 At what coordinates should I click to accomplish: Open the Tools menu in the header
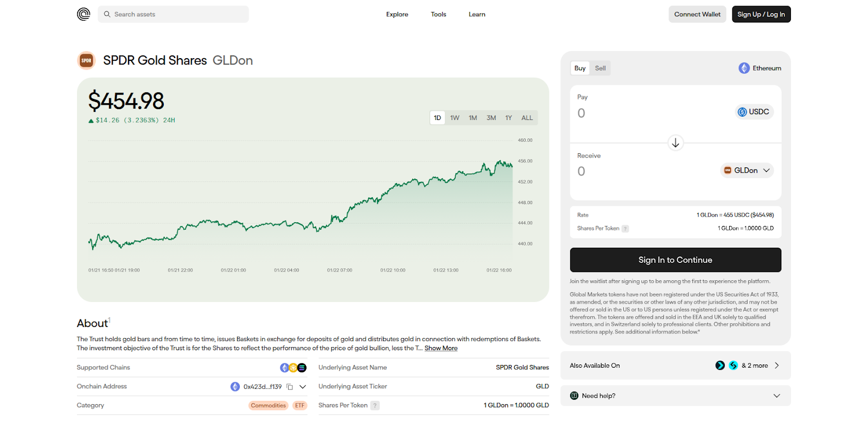(x=438, y=15)
